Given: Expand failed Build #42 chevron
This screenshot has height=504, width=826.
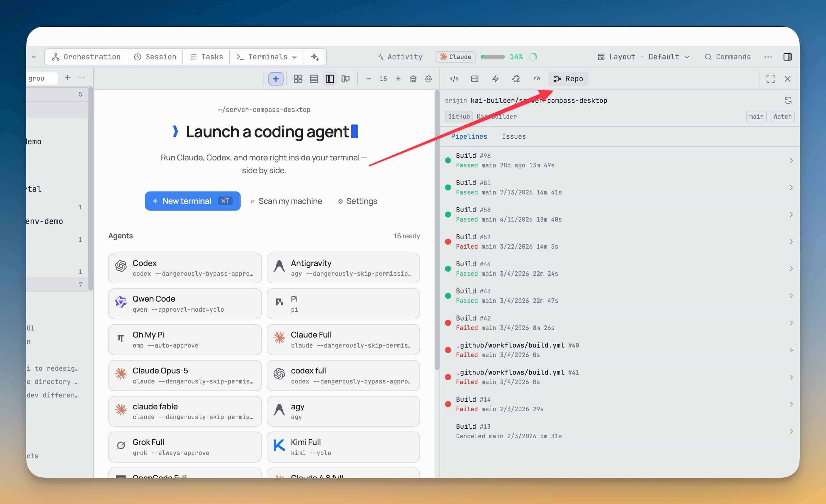Looking at the screenshot, I should (791, 323).
